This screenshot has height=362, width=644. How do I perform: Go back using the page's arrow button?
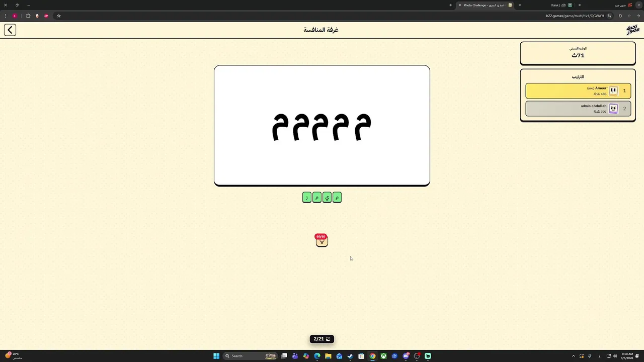[10, 30]
